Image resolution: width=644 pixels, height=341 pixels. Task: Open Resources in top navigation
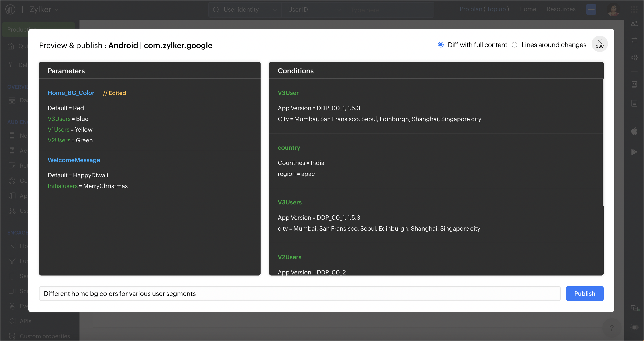[x=561, y=9]
